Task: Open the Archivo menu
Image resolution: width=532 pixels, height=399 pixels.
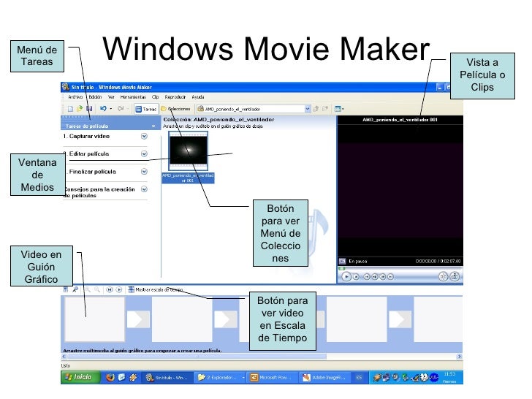Action: [75, 97]
